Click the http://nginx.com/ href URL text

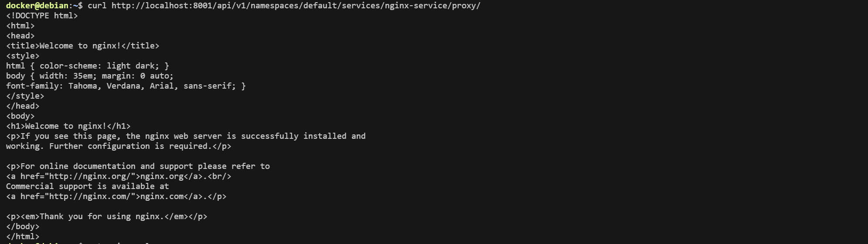pos(89,196)
